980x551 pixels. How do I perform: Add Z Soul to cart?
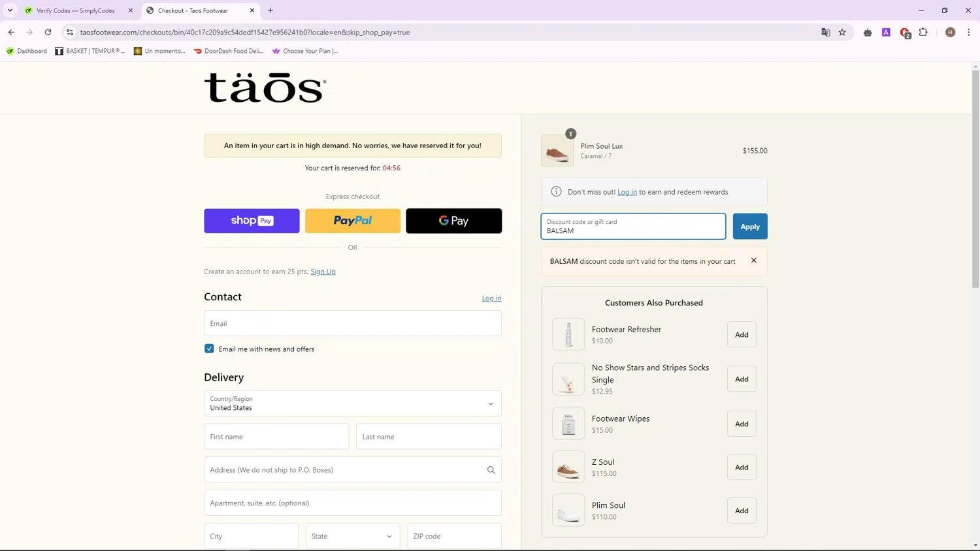[742, 467]
